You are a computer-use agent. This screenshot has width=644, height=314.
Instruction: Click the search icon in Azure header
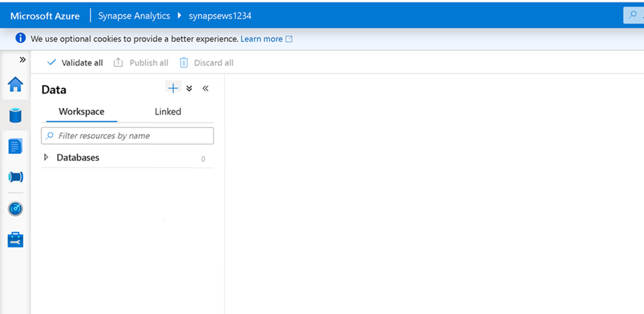pyautogui.click(x=633, y=15)
